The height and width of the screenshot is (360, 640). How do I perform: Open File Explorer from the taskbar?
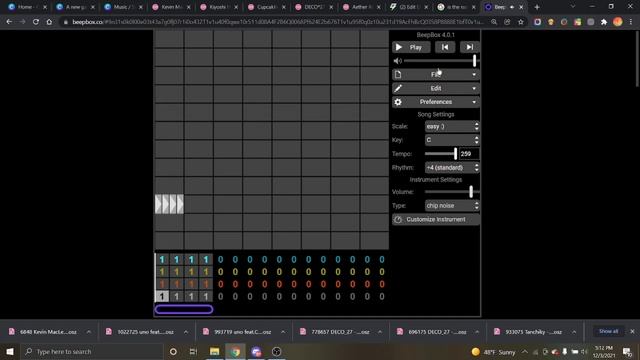coord(214,351)
